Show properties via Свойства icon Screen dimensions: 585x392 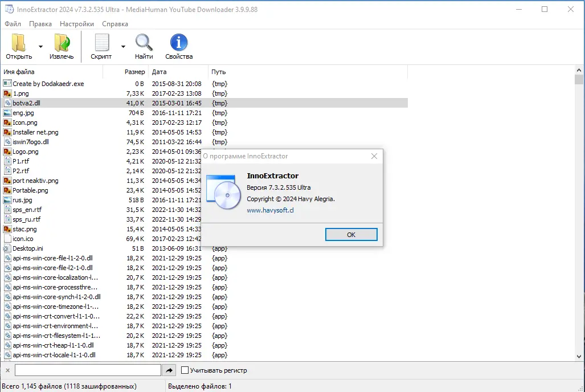(x=179, y=43)
